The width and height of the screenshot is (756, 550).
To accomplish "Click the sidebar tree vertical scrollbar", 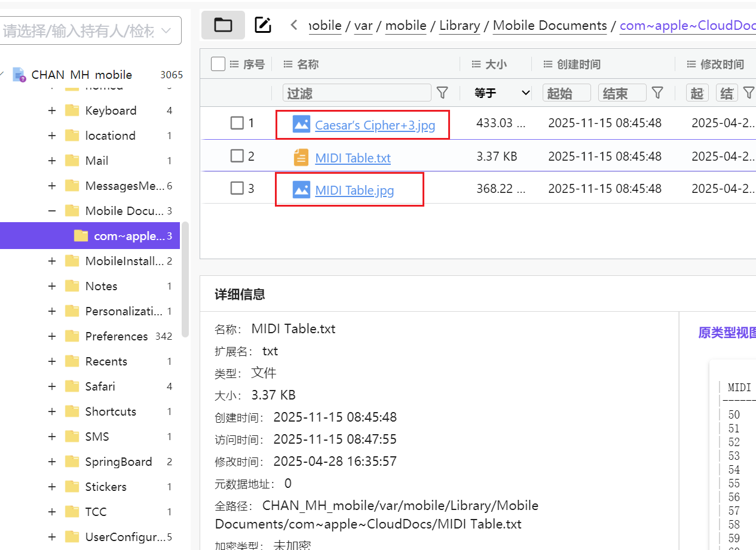I will 185,281.
